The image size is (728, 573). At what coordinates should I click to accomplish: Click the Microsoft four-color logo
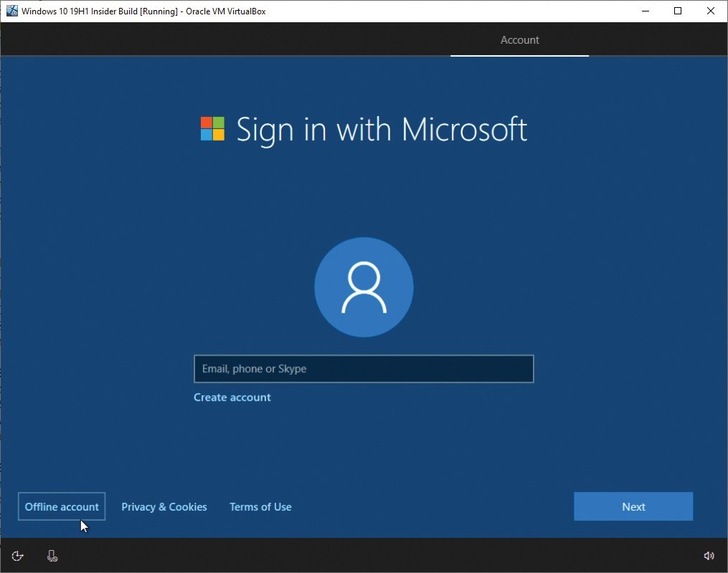[x=212, y=128]
